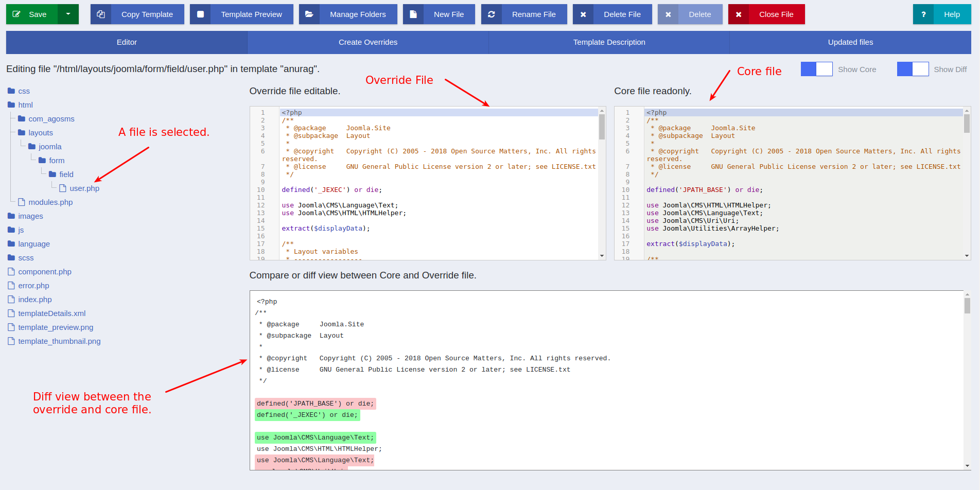980x490 pixels.
Task: Click the Rename File refresh icon
Action: [x=492, y=14]
